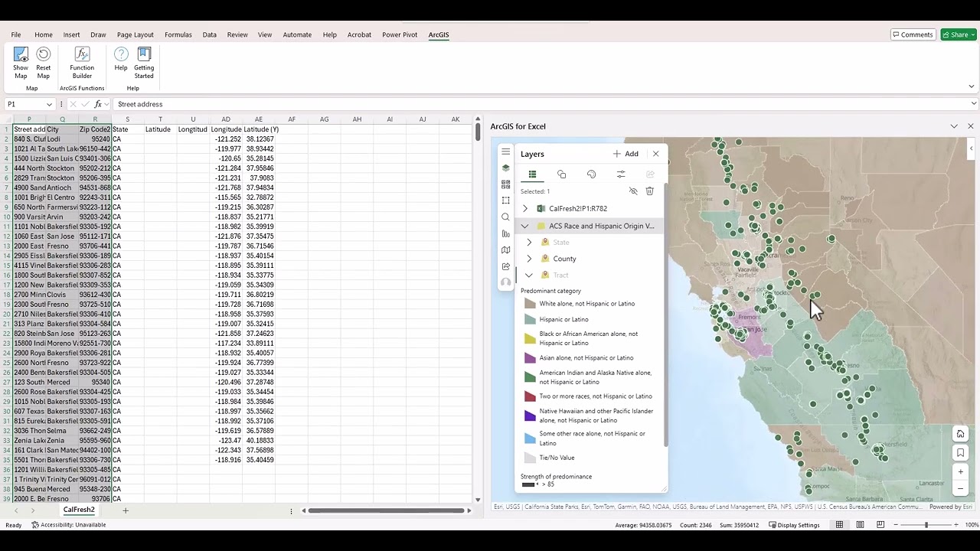
Task: Open the layer settings sliders tab
Action: [x=621, y=174]
